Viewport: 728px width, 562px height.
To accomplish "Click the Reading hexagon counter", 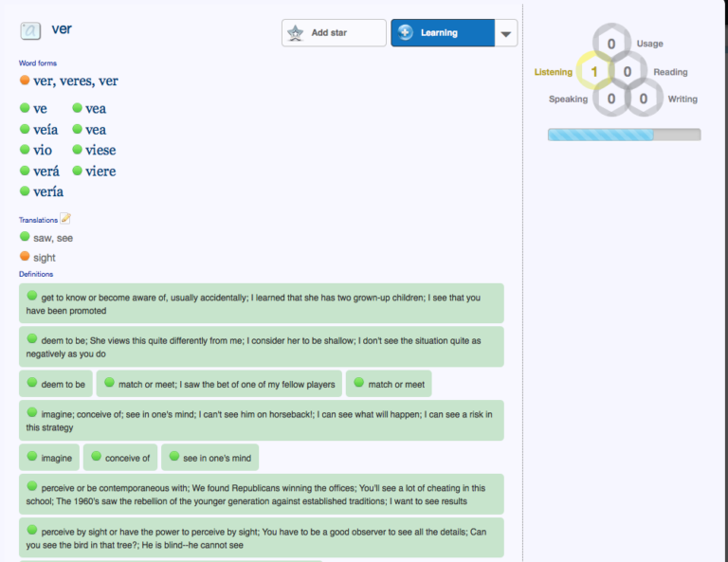I will point(628,72).
